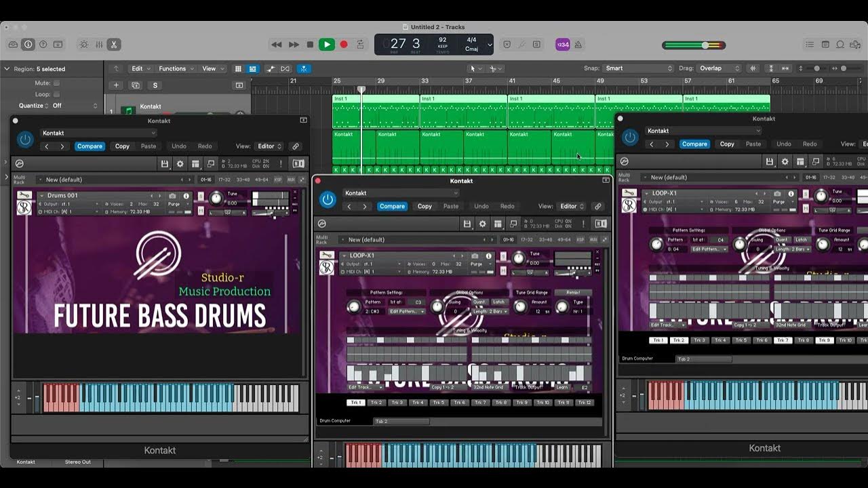Open the pointer left-click tool menu
This screenshot has height=488, width=868.
pyautogui.click(x=475, y=68)
